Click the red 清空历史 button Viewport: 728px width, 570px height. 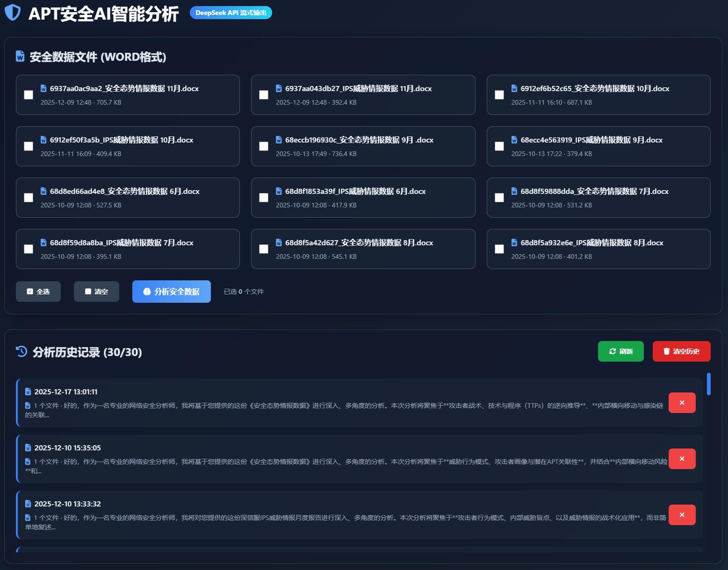click(x=681, y=351)
